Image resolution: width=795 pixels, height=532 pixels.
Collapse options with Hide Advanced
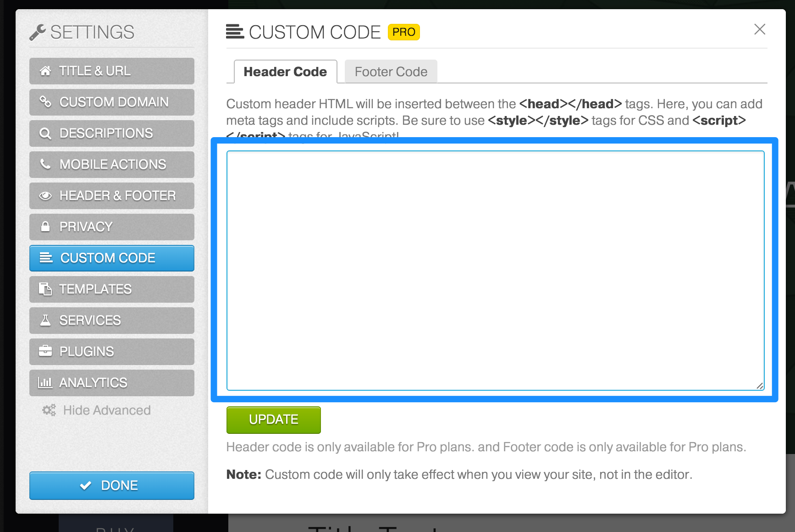(106, 410)
